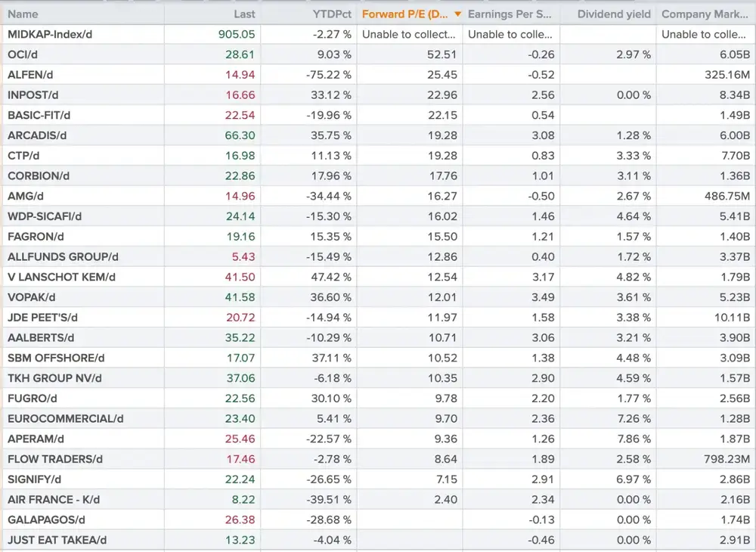Sort by the YTDPct column header
Screen dimensions: 756x552
pyautogui.click(x=332, y=14)
